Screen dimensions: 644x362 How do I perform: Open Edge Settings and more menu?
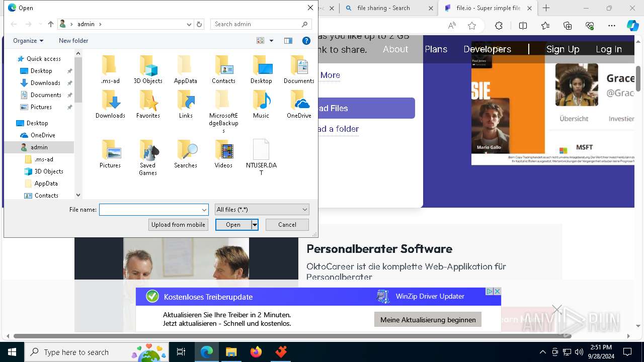point(612,26)
